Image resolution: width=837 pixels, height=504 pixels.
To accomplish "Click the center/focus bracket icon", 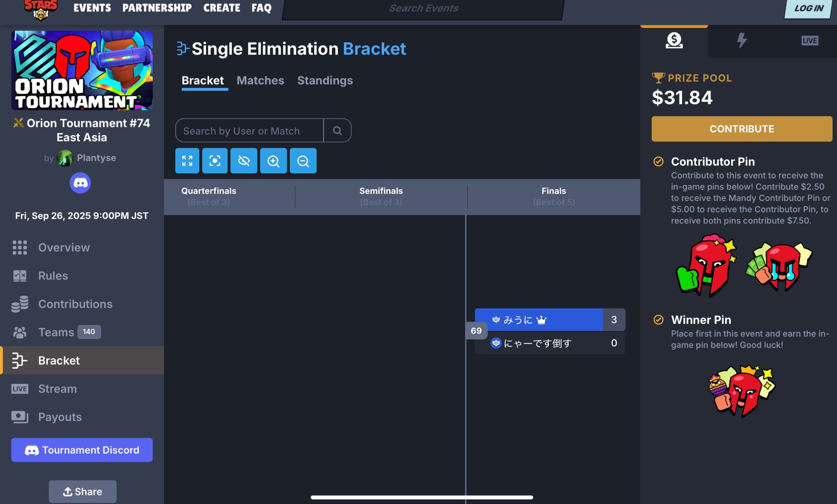I will [x=215, y=161].
